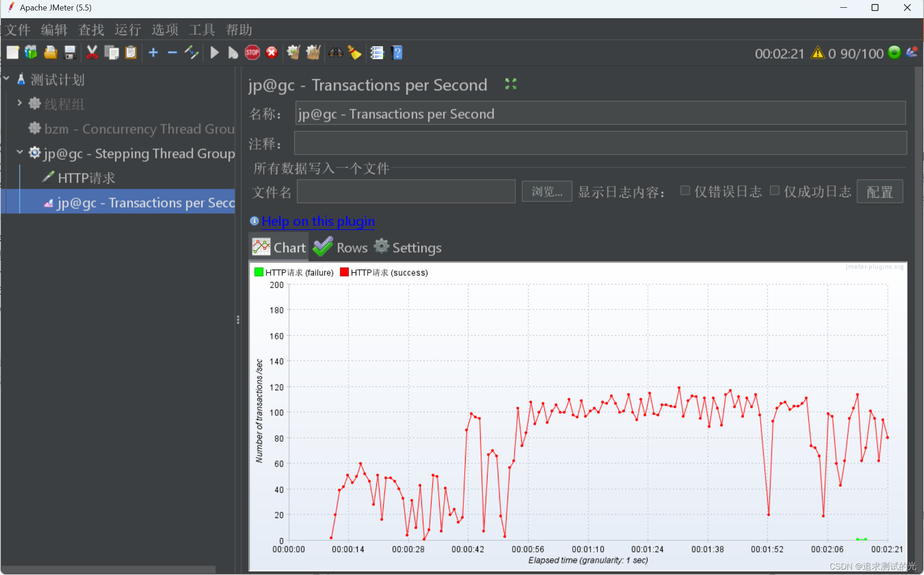924x575 pixels.
Task: Enable the 仅成功日志 checkbox
Action: [x=775, y=190]
